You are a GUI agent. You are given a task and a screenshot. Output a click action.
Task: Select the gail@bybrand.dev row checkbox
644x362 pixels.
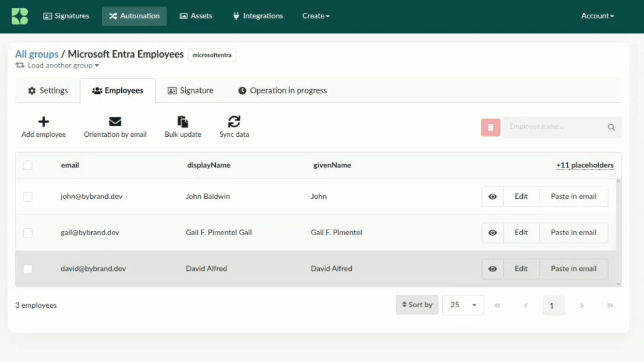[x=28, y=233]
